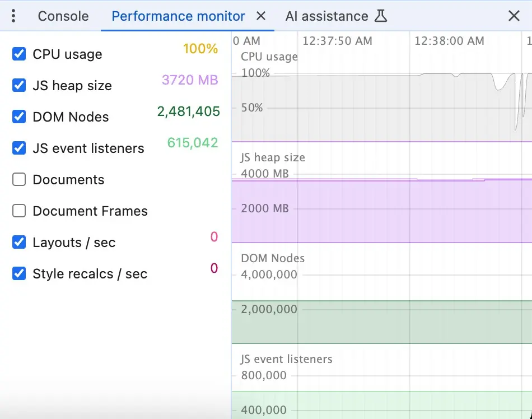Click the 50% CPU axis label
This screenshot has height=419, width=532.
tap(252, 108)
